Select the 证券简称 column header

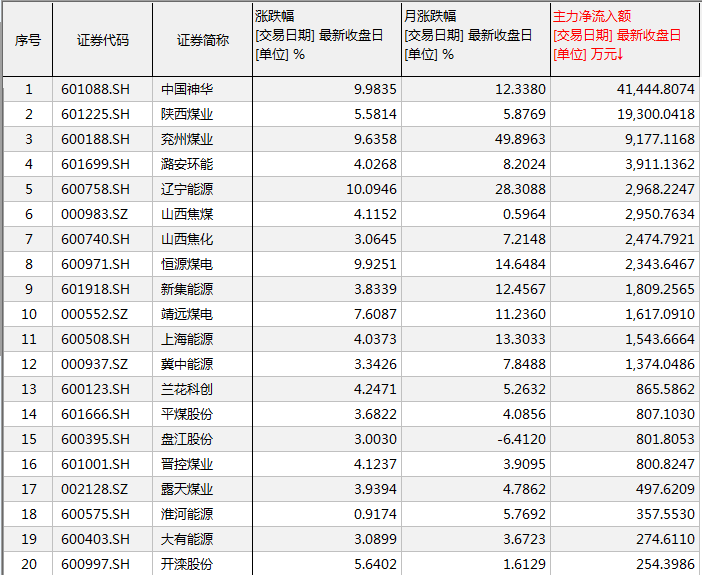203,39
